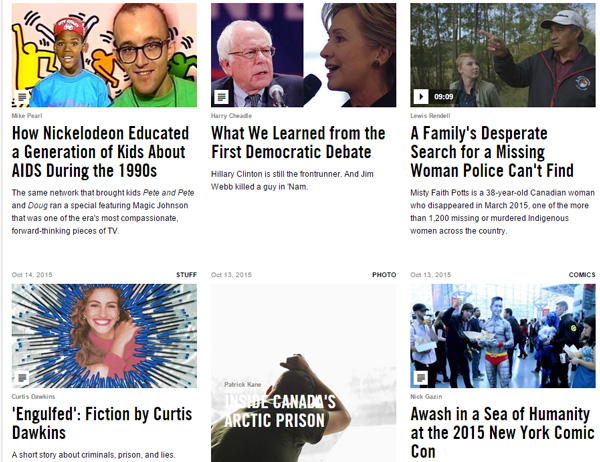Open 'Inside Canada's Arctic Prison' photo story

(x=280, y=411)
